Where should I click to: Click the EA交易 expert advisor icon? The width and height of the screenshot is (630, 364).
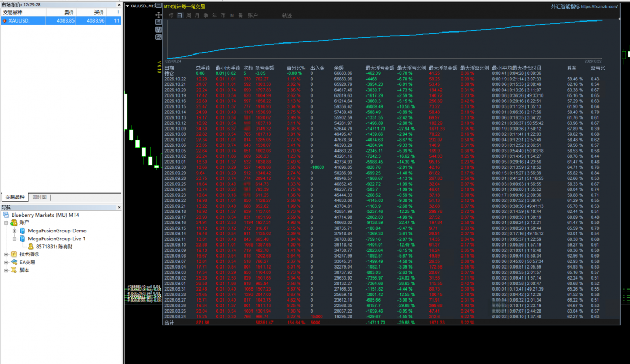pos(14,262)
